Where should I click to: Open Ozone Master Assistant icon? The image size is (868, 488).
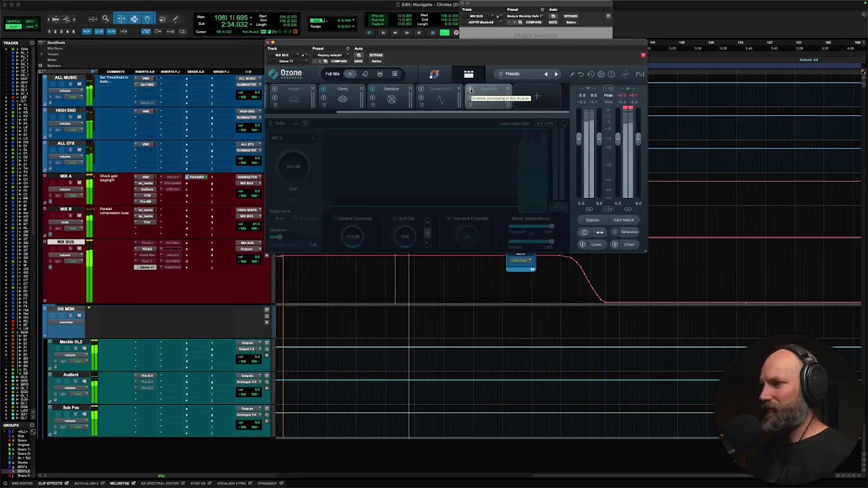[434, 74]
